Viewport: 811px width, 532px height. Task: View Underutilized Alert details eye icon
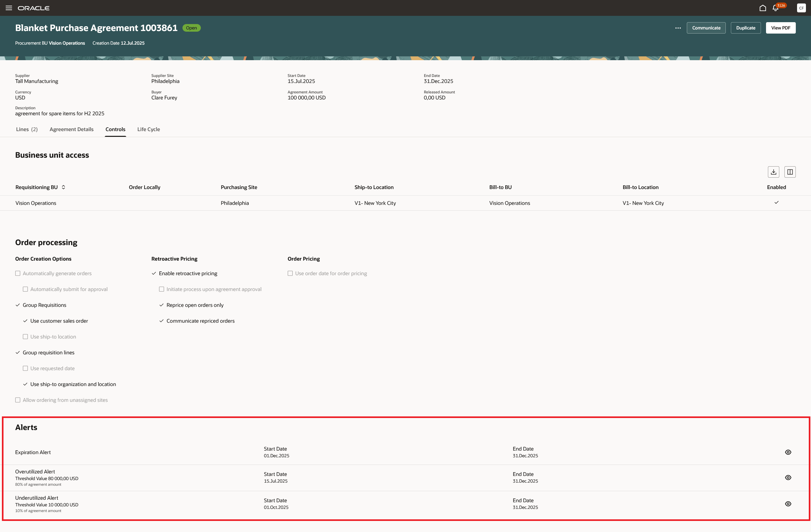click(788, 504)
